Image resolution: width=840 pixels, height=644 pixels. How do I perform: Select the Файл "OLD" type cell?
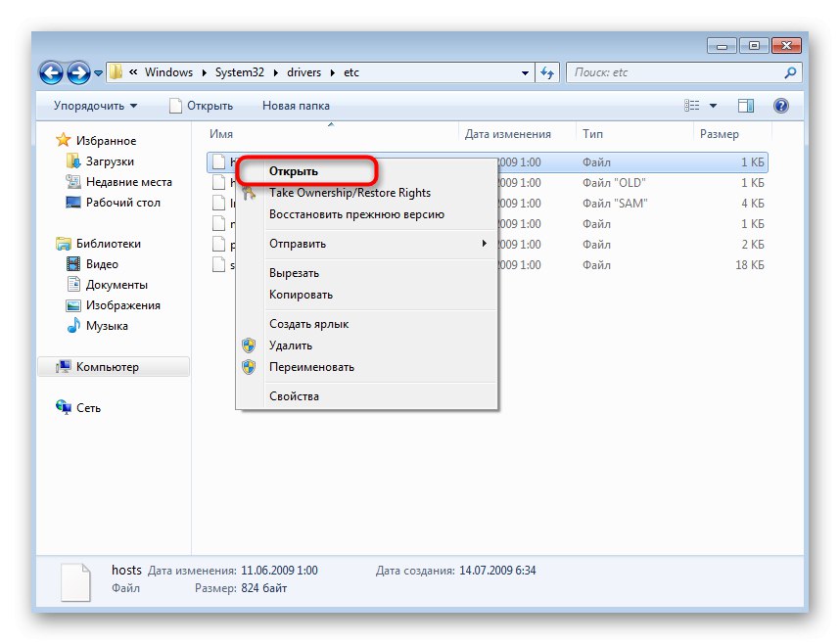coord(614,183)
